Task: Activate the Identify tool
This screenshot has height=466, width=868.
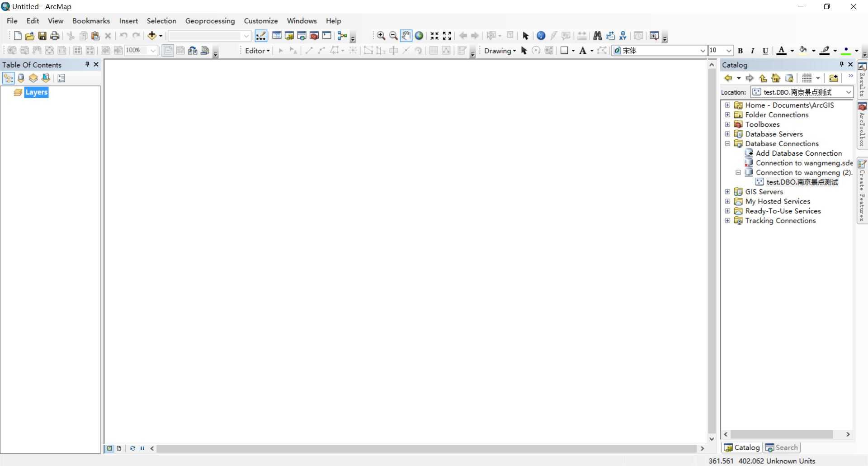Action: click(541, 36)
